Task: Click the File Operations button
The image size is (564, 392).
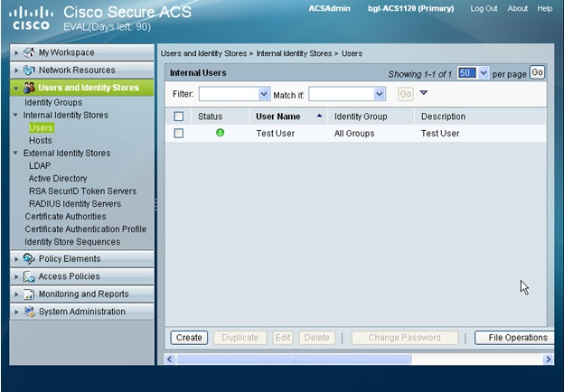Action: point(514,338)
